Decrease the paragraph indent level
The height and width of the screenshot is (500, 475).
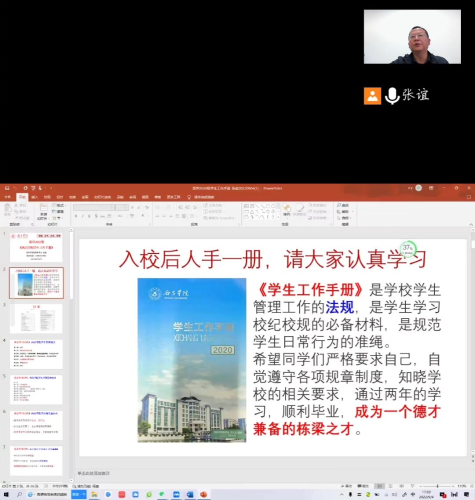[180, 207]
